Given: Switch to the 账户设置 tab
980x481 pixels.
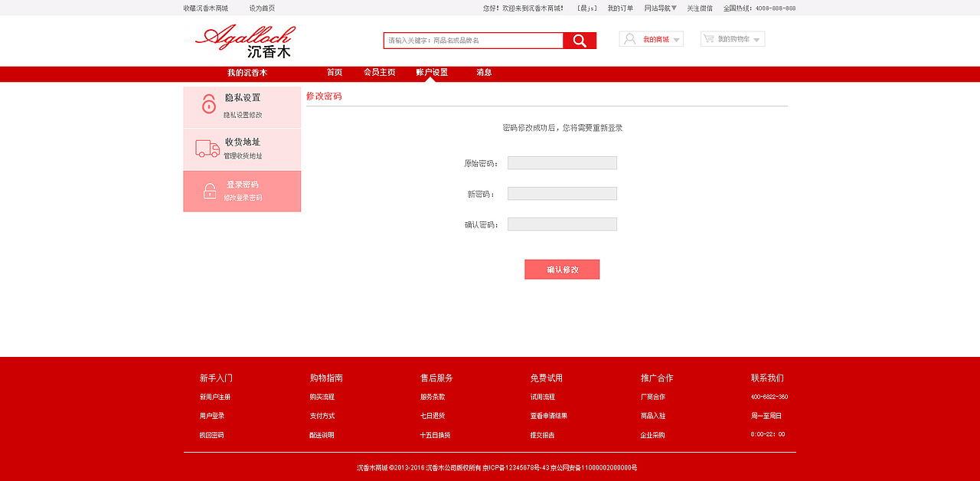Looking at the screenshot, I should [x=430, y=73].
